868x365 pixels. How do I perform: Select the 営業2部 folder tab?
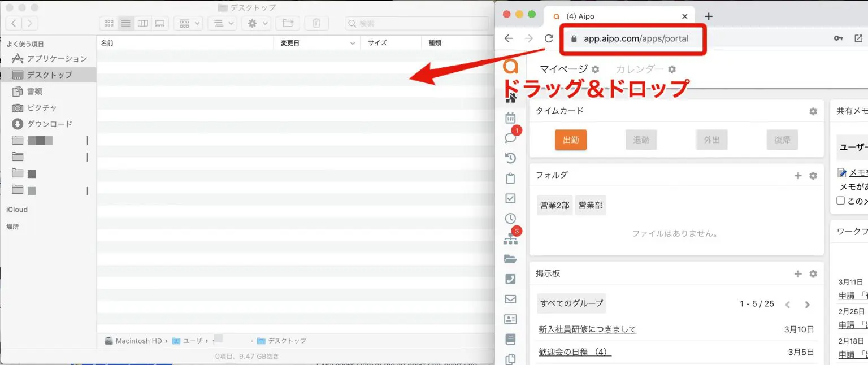555,206
